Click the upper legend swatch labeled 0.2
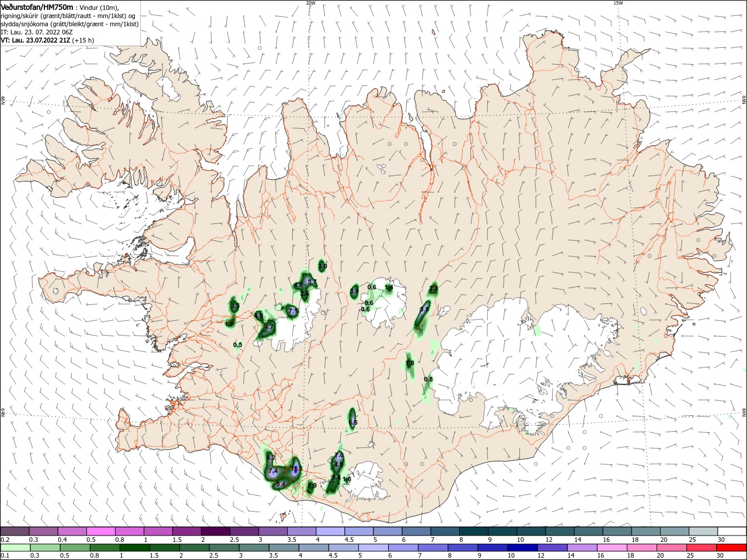This screenshot has height=560, width=747. pyautogui.click(x=15, y=531)
